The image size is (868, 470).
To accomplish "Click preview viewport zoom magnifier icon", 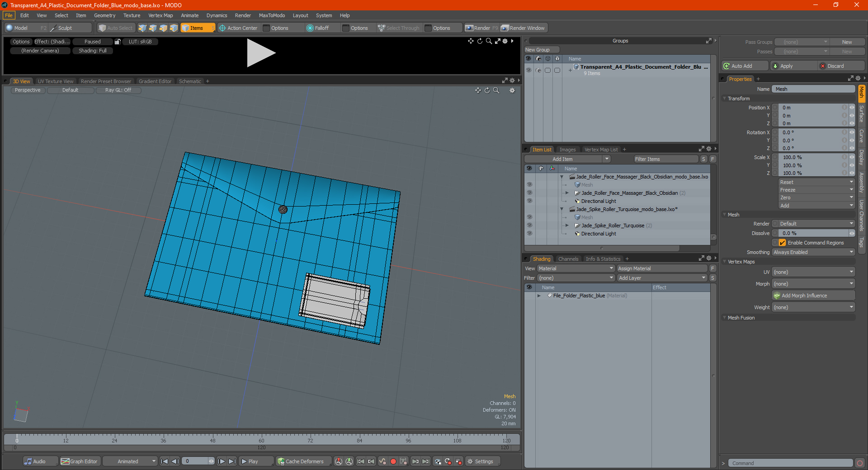I will [x=489, y=41].
